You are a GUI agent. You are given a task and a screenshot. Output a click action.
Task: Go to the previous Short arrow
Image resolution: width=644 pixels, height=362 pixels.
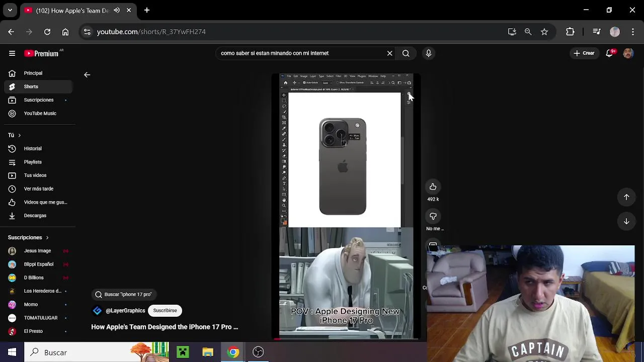626,197
